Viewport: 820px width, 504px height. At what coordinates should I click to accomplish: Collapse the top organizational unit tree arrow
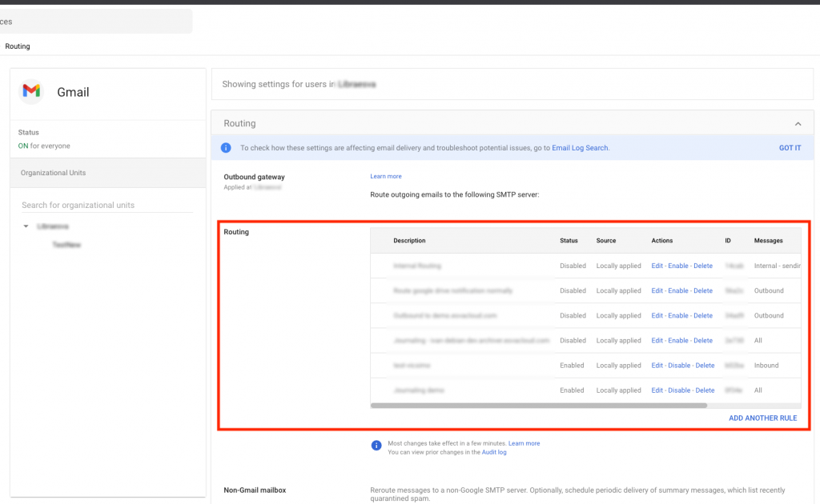coord(26,226)
